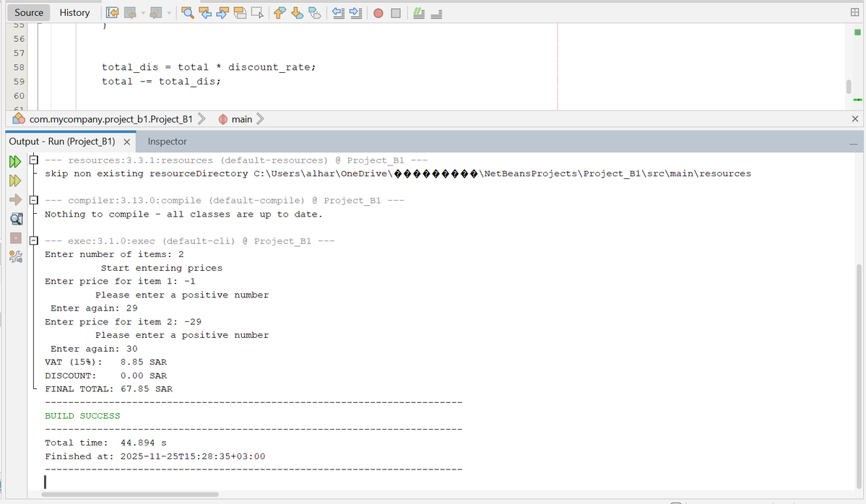The width and height of the screenshot is (866, 504).
Task: Open the Forward history dropdown arrow
Action: 168,13
